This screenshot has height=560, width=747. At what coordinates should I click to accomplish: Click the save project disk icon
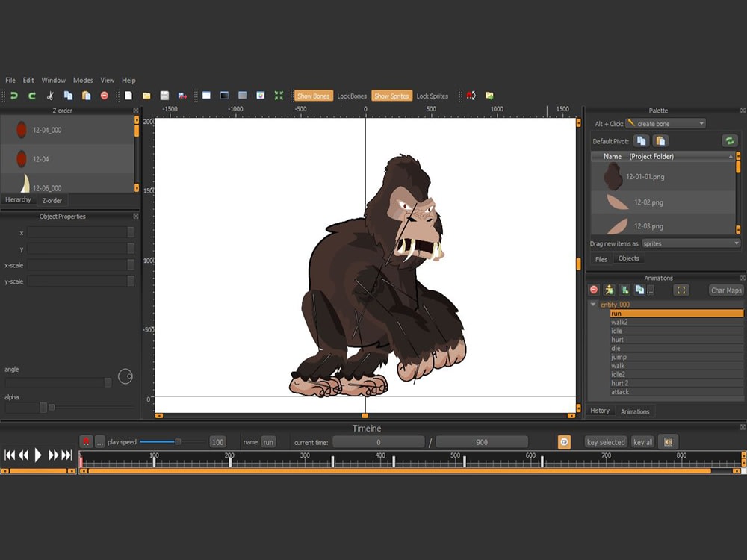pyautogui.click(x=164, y=96)
